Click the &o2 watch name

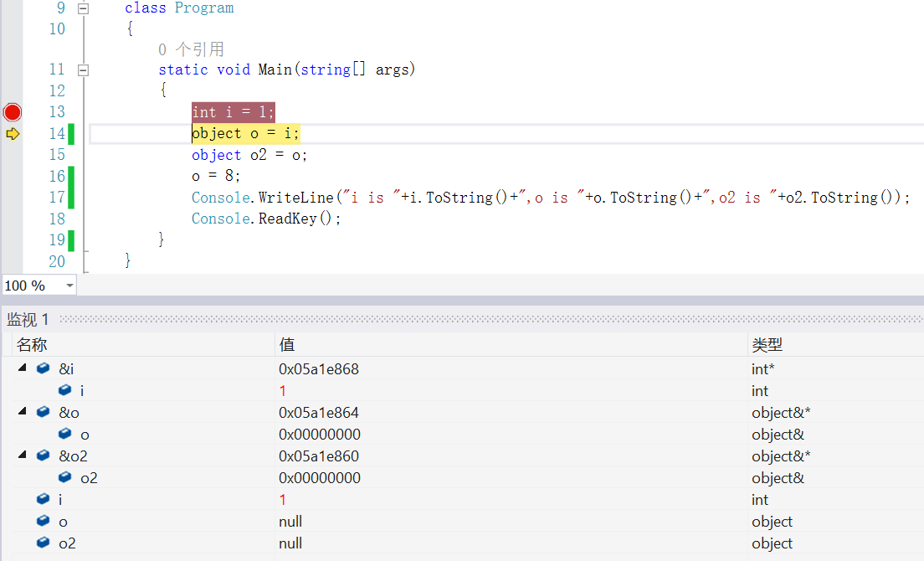point(73,456)
